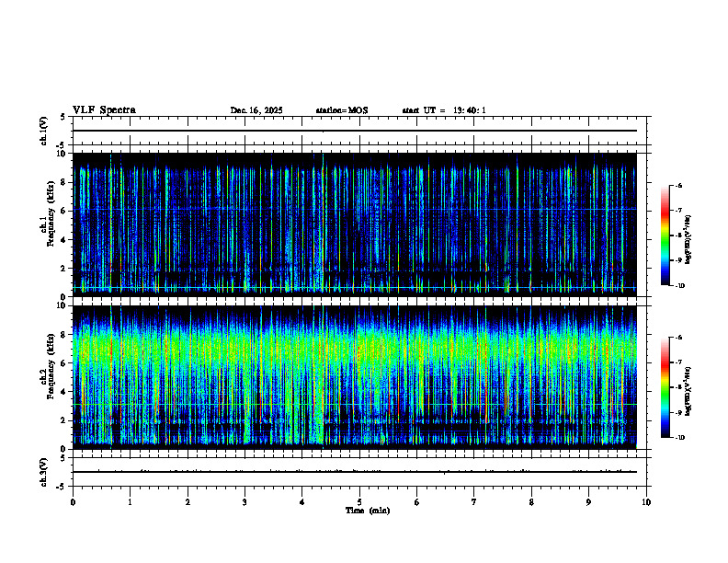Image resolution: width=728 pixels, height=563 pixels.
Task: Click time axis tick label 10
Action: point(646,502)
